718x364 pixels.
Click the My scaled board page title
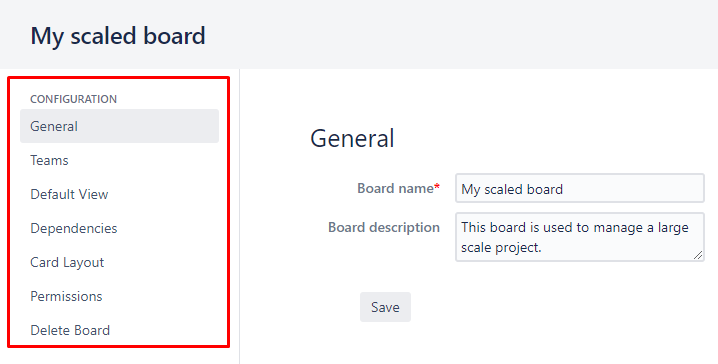click(118, 36)
